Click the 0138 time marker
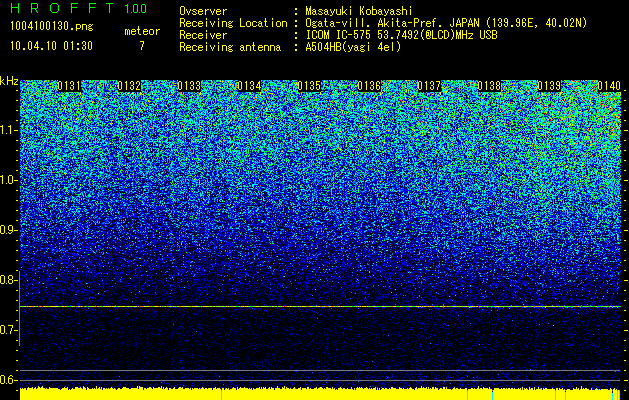Image resolution: width=629 pixels, height=400 pixels. point(489,86)
